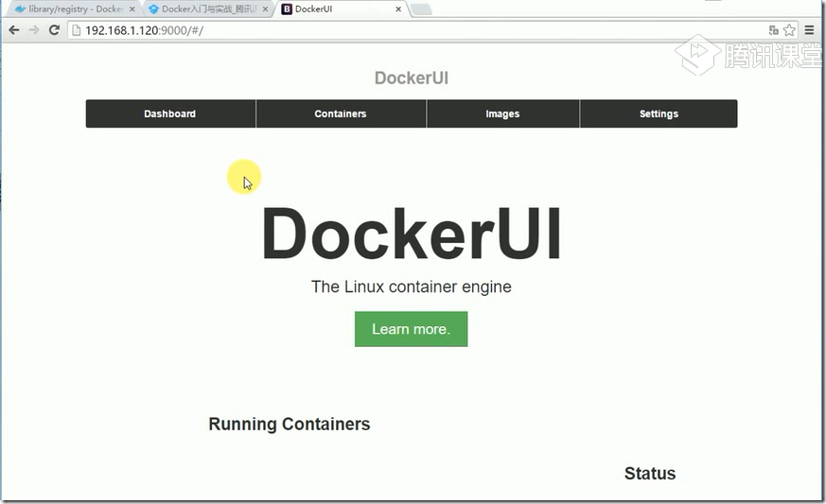Viewport: 826px width, 504px height.
Task: Open the Settings nav item
Action: (659, 113)
